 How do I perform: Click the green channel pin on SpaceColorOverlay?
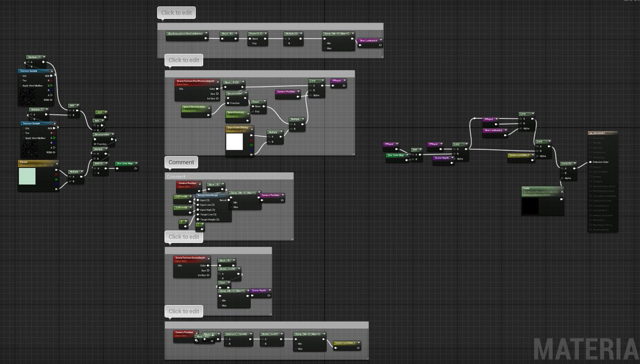click(x=251, y=145)
